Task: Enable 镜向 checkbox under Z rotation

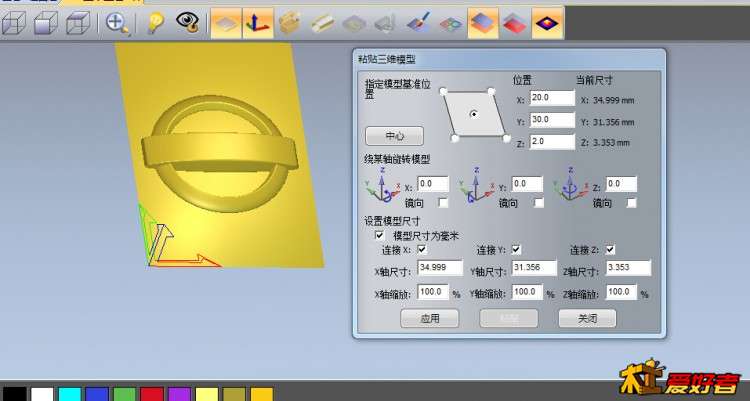Action: pyautogui.click(x=631, y=203)
